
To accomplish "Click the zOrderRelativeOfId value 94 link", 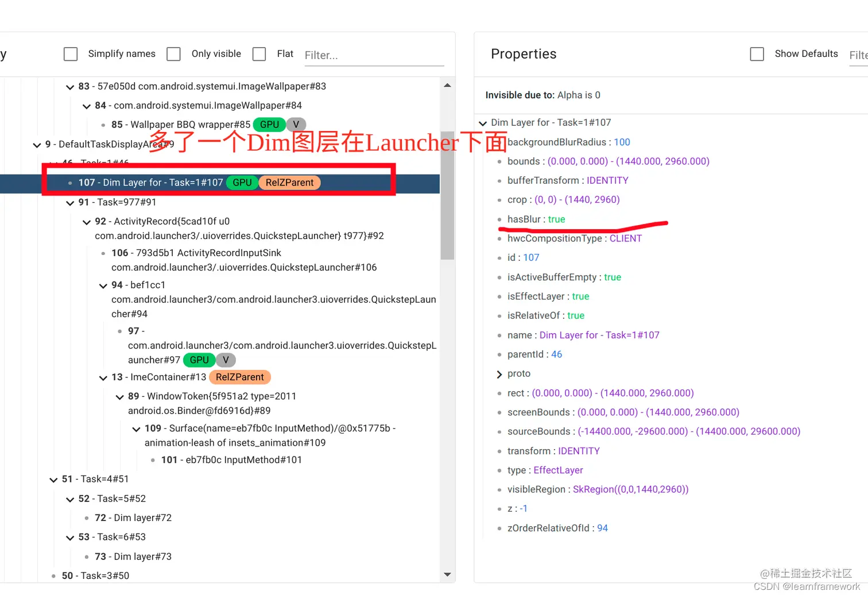I will [x=602, y=528].
